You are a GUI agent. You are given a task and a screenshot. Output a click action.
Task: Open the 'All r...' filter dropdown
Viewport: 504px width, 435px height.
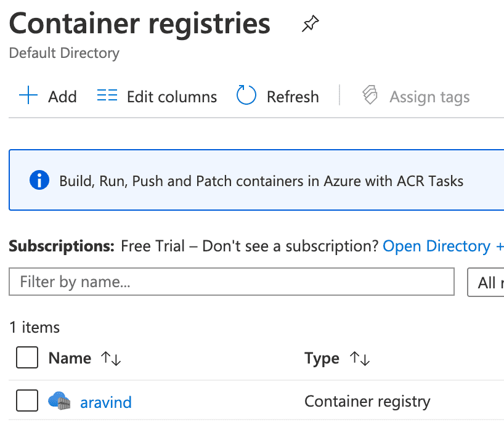[486, 282]
